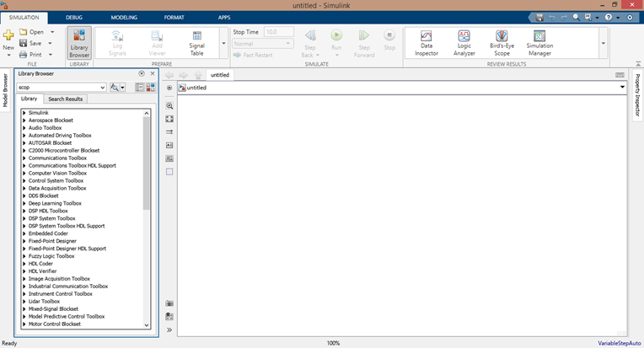The height and width of the screenshot is (348, 644).
Task: Open the model path breadcrumb dropdown
Action: click(x=622, y=88)
